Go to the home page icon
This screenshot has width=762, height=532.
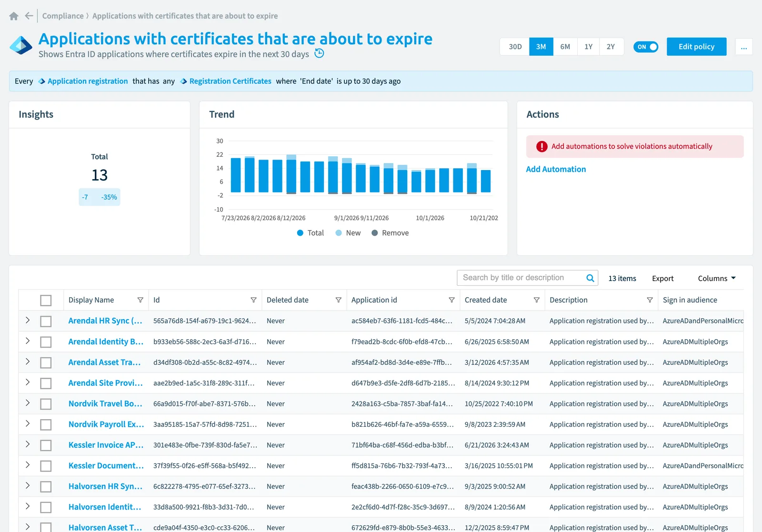pos(14,16)
